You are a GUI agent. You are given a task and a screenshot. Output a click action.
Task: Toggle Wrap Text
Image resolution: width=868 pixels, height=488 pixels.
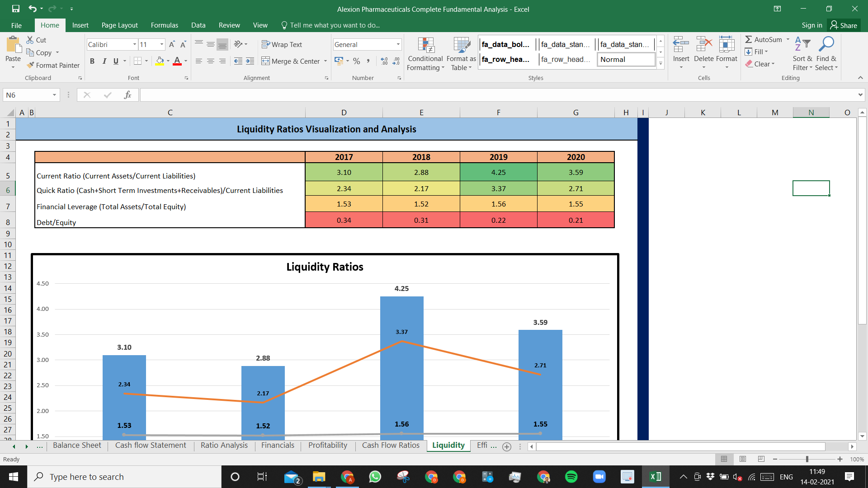282,44
